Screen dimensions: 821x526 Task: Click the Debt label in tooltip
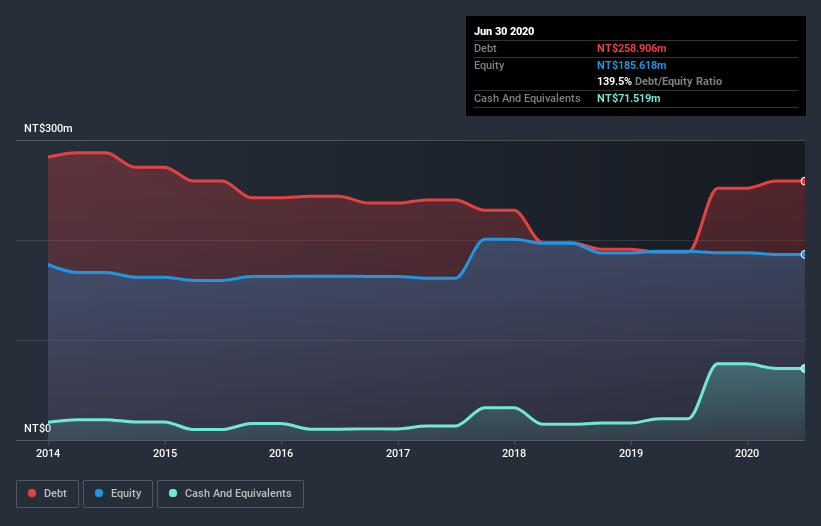click(485, 48)
